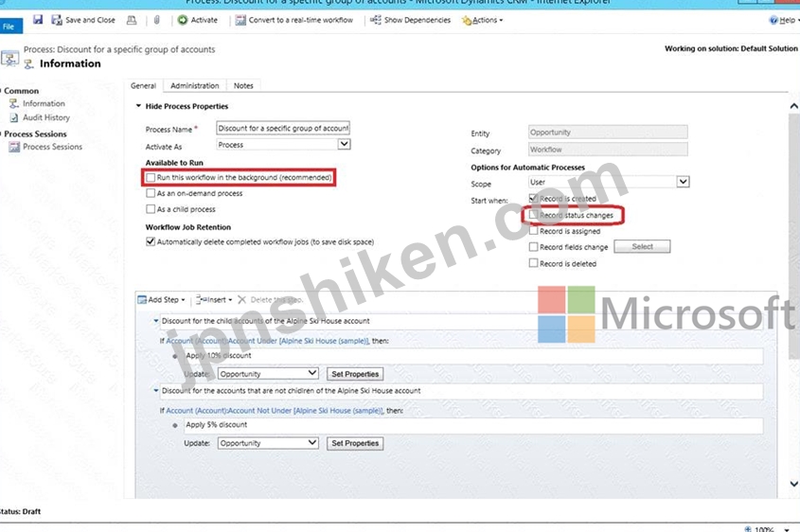Click Set Properties for 10% discount
800x532 pixels.
355,374
